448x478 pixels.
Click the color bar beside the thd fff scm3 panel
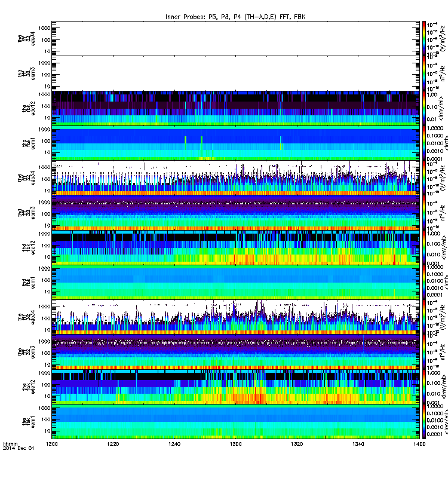click(x=424, y=213)
